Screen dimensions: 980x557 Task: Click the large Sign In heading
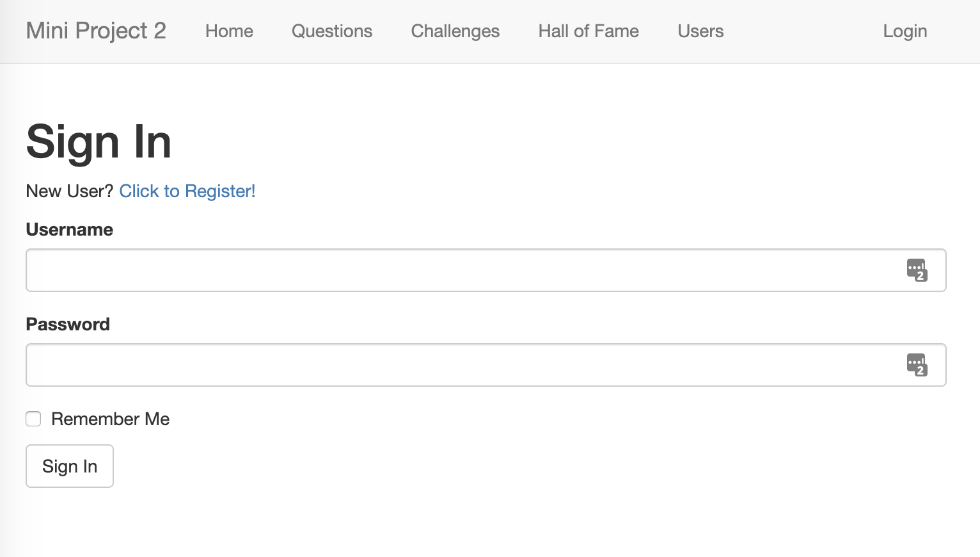click(99, 141)
